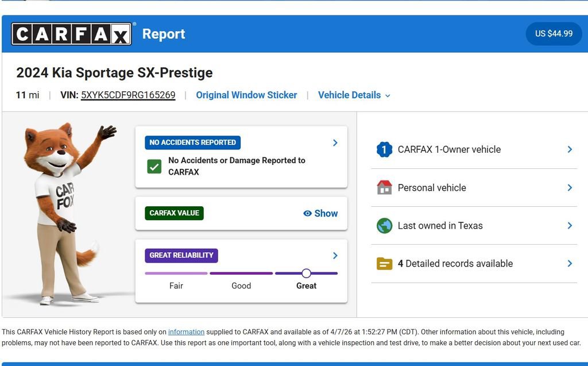Open the Original Window Sticker link

(x=246, y=95)
